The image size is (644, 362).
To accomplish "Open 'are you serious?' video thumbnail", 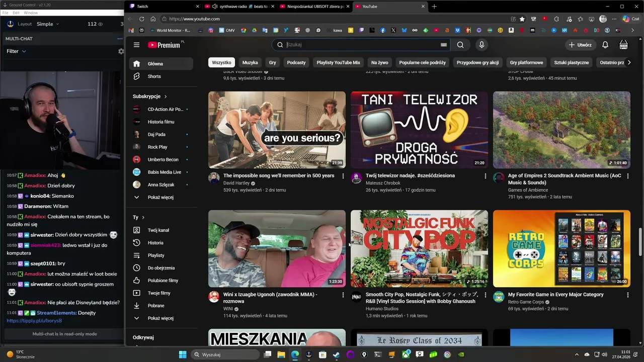I will (x=277, y=130).
